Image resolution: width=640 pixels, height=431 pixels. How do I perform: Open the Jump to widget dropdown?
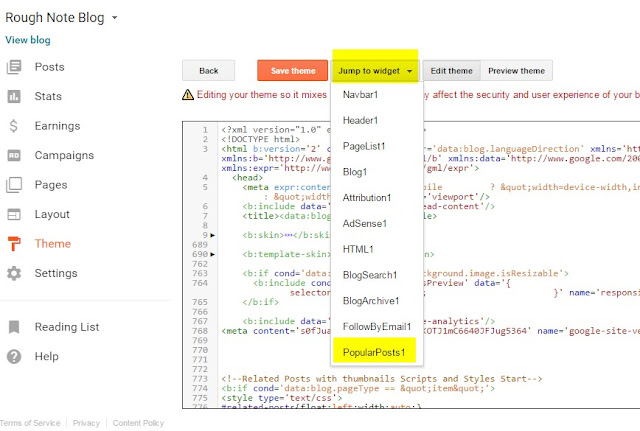coord(375,71)
